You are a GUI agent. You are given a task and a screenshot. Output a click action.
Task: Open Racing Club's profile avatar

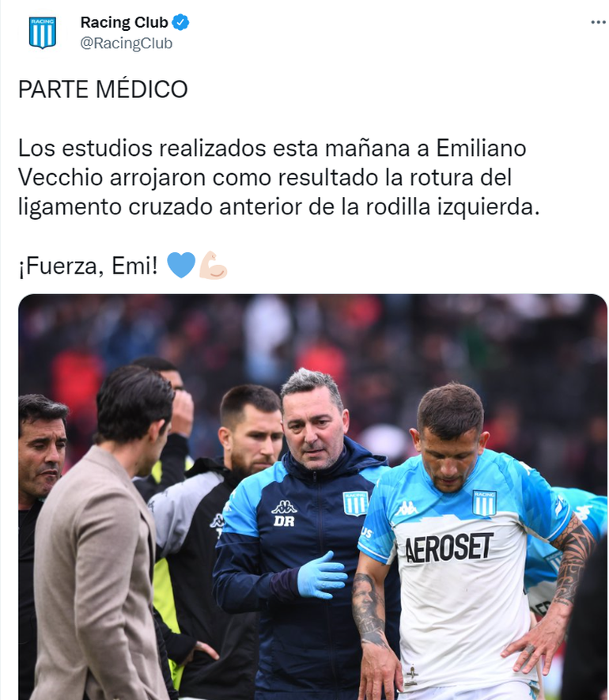point(43,32)
